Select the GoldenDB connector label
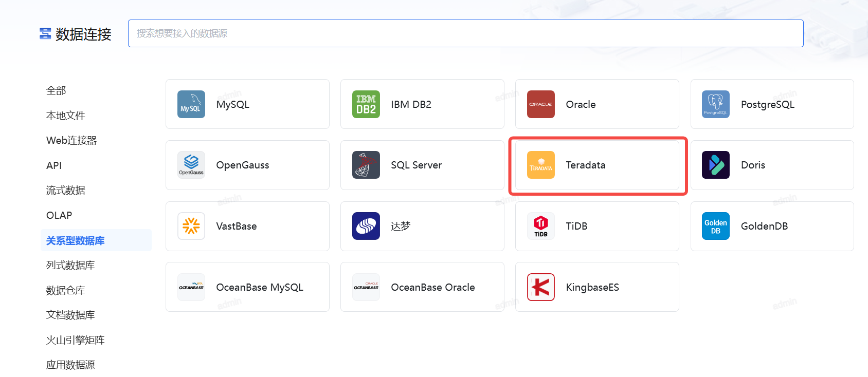868x377 pixels. [765, 226]
